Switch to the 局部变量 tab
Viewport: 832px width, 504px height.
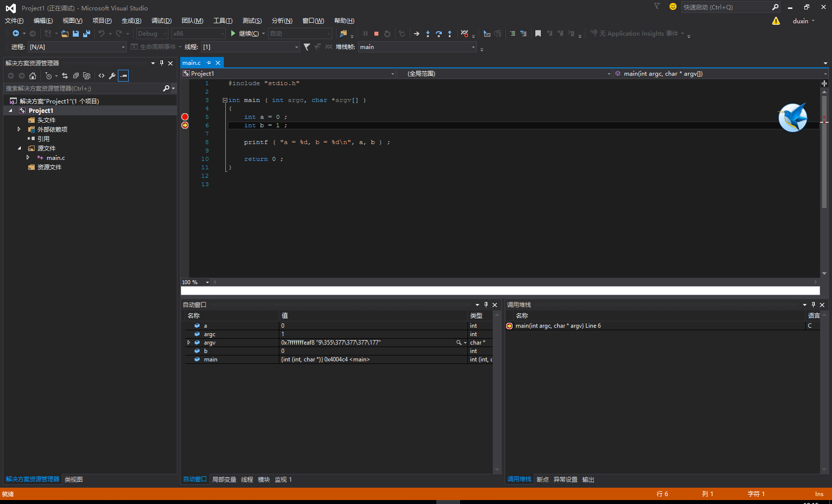click(224, 479)
